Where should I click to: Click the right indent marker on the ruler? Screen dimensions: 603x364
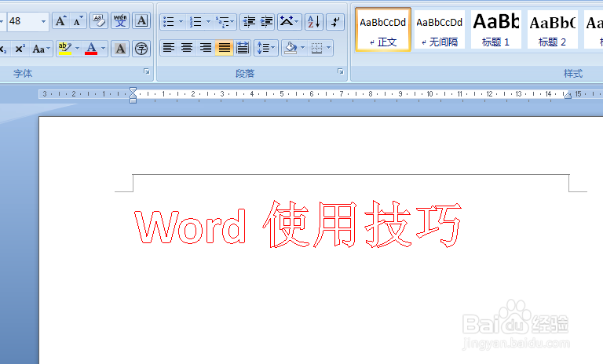[x=568, y=96]
